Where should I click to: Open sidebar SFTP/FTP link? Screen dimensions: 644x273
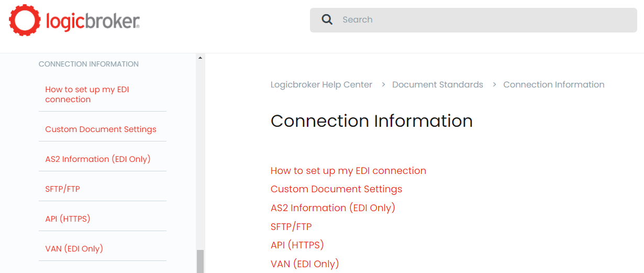[x=62, y=189]
